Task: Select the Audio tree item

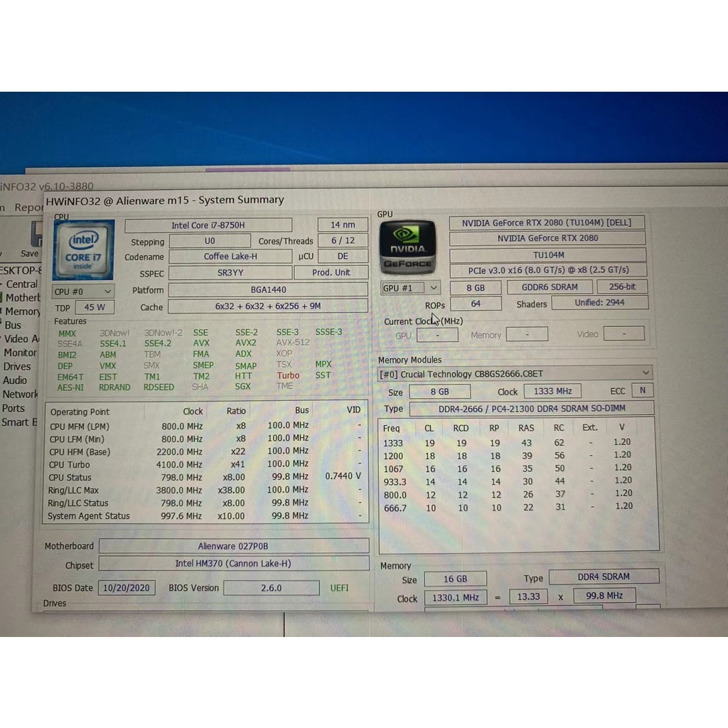Action: click(15, 380)
